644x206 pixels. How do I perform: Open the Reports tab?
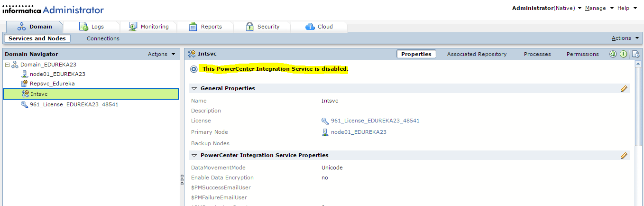point(205,27)
